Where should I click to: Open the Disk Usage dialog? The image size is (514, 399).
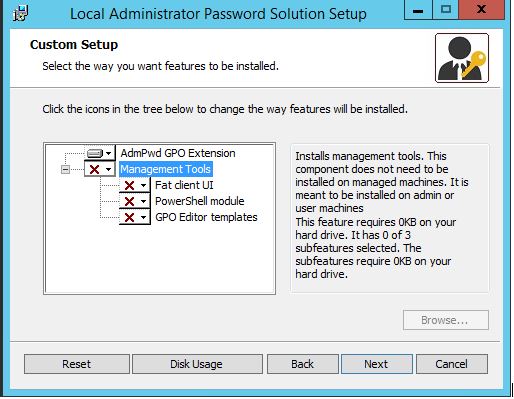(197, 364)
